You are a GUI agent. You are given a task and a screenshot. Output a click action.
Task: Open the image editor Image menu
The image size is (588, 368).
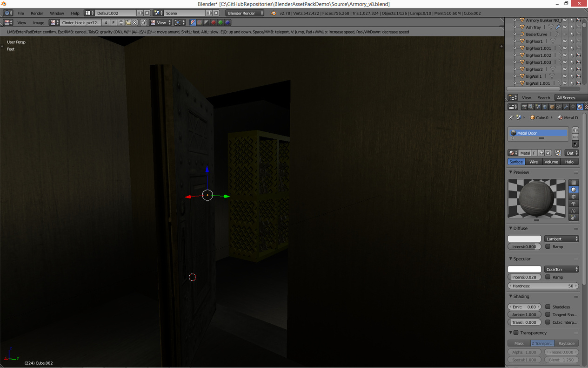click(39, 22)
